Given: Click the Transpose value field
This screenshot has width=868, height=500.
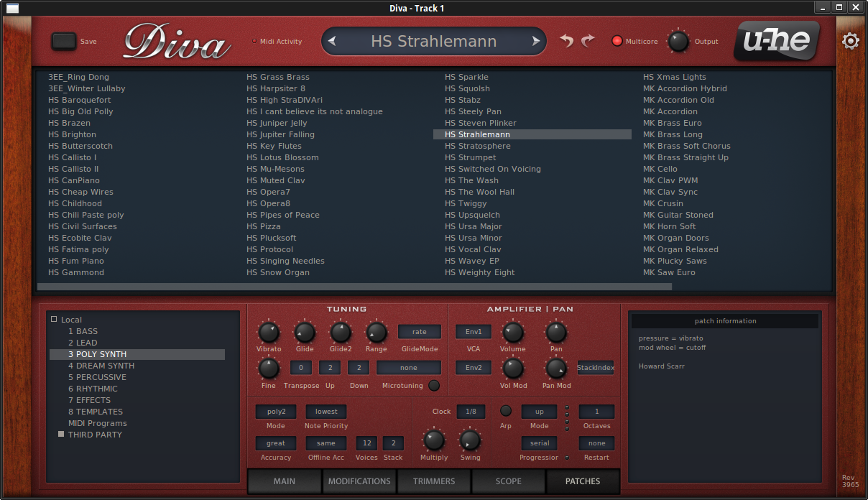Looking at the screenshot, I should (301, 367).
